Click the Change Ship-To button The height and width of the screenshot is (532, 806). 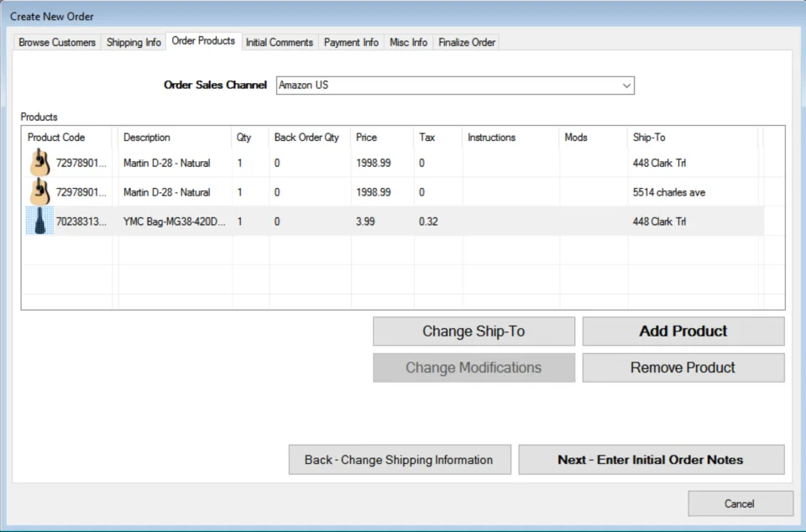tap(474, 331)
